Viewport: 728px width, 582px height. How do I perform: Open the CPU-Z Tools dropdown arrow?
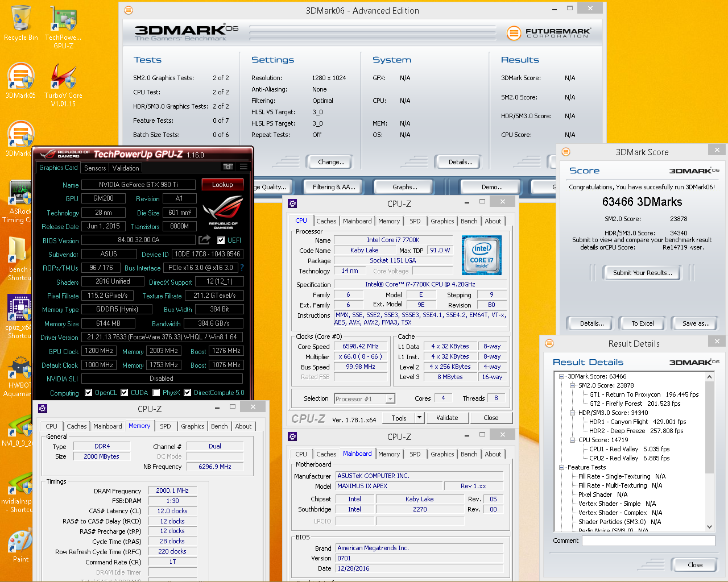(420, 418)
